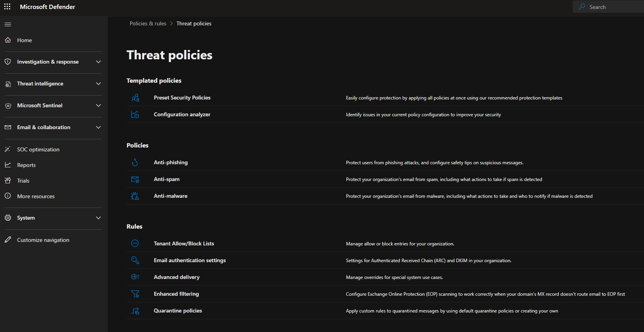Open the Anti-spam policy link
644x332 pixels.
coord(167,179)
